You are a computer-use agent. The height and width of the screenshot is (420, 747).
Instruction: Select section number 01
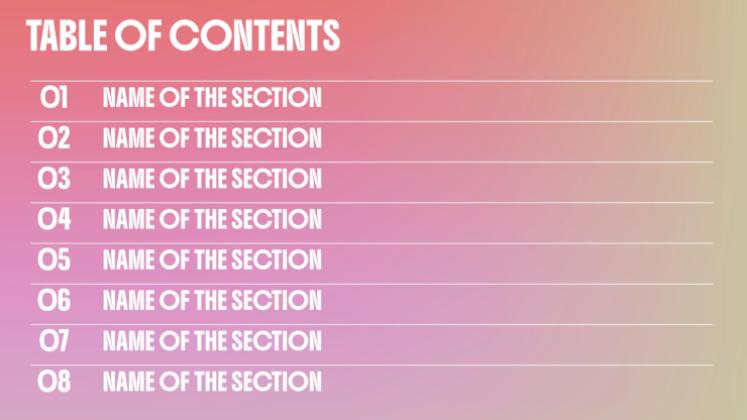[x=54, y=98]
